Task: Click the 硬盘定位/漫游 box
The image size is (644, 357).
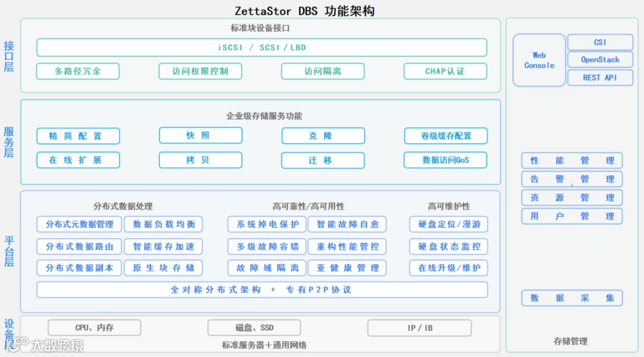Action: click(448, 224)
